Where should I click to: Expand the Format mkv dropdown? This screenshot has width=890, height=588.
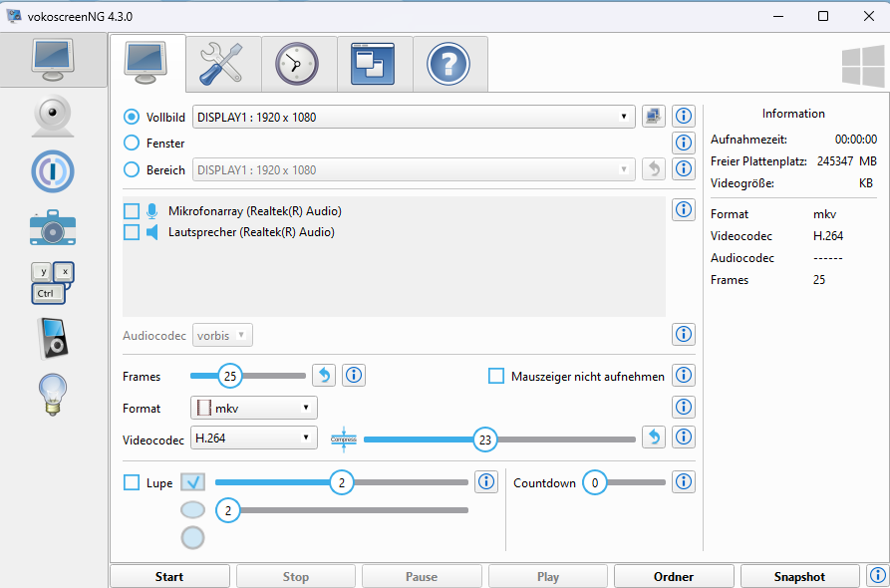coord(254,408)
